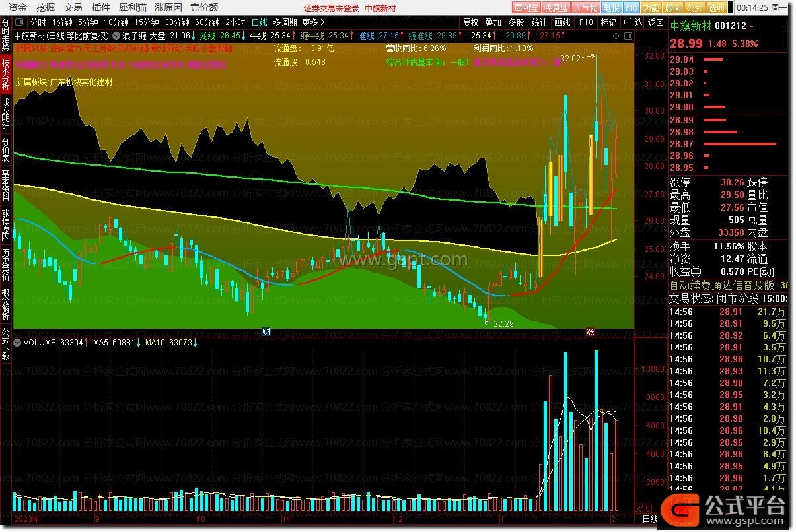Switch to 60分钟 period tab
The width and height of the screenshot is (796, 532).
point(207,22)
